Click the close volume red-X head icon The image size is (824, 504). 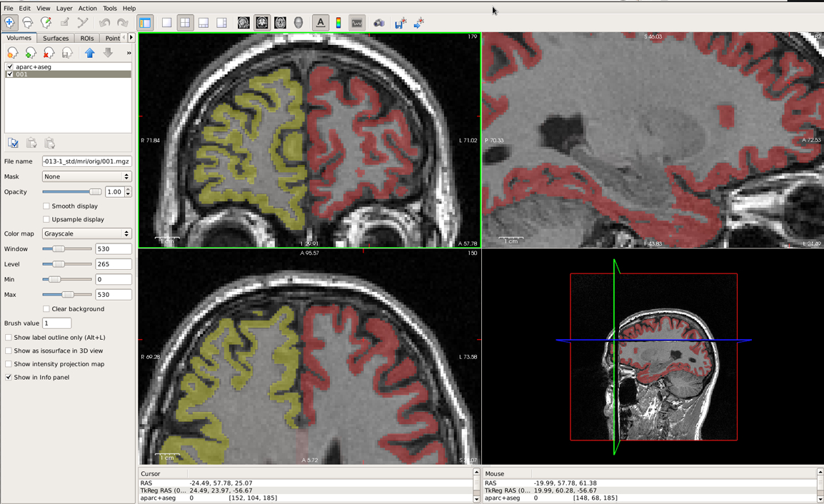click(x=49, y=53)
